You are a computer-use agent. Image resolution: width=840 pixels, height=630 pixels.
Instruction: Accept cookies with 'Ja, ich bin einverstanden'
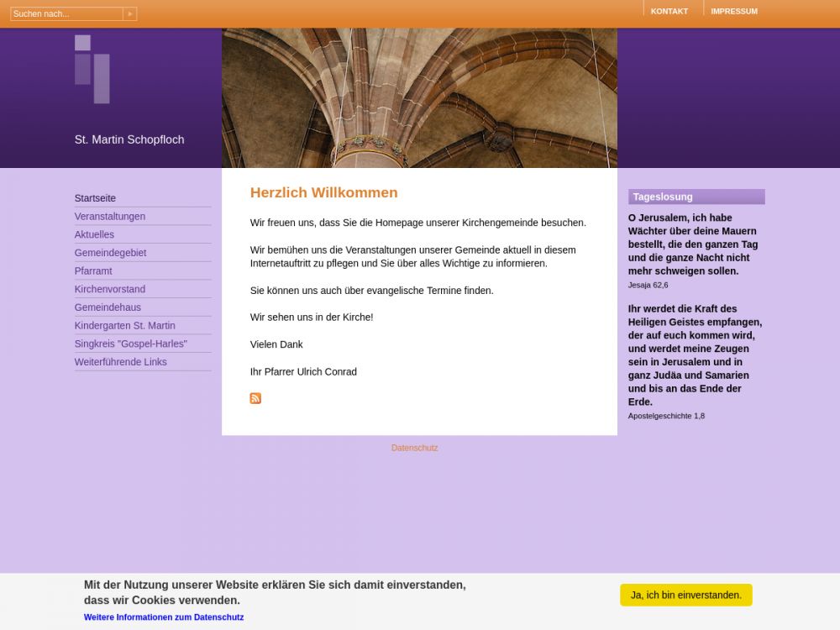pos(685,595)
